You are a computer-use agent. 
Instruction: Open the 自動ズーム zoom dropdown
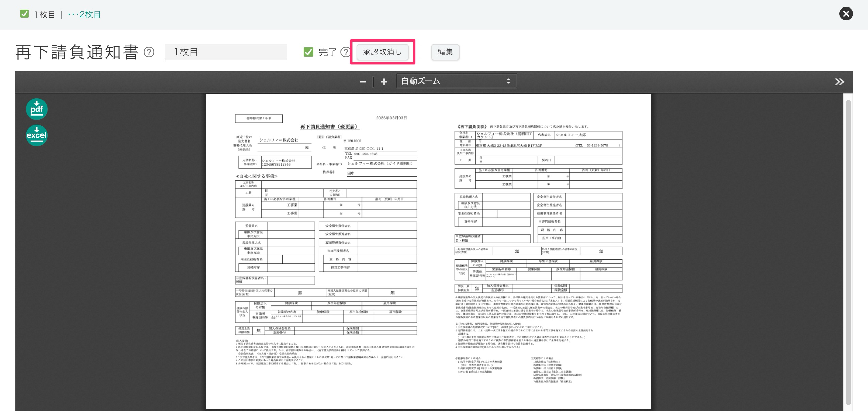[456, 81]
